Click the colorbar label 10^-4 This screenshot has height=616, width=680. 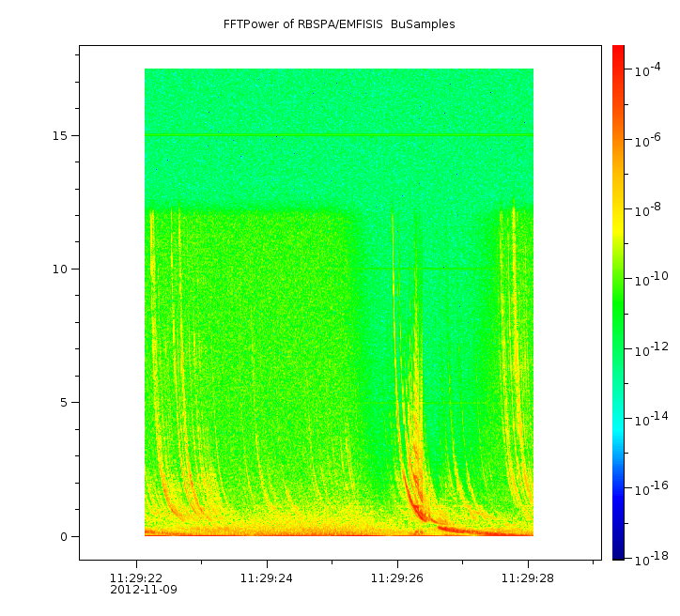[648, 69]
